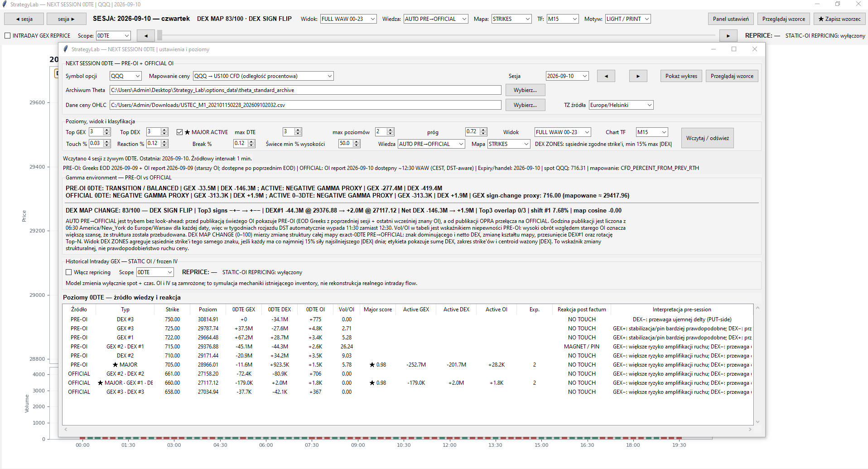Choose Archiwum Theta folder with Wybierz

[x=525, y=90]
